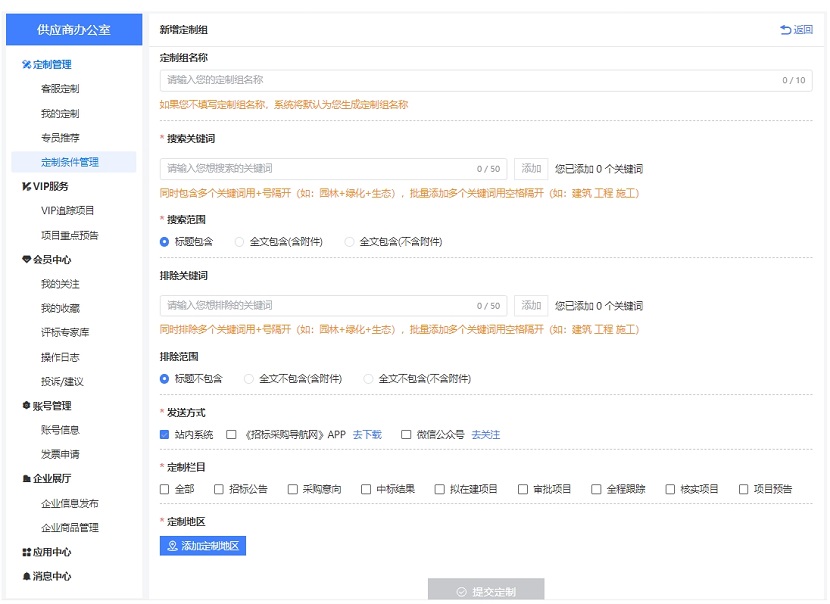Viewport: 830px width, 604px height.
Task: Focus the 搜索关键词 input field
Action: click(x=333, y=169)
